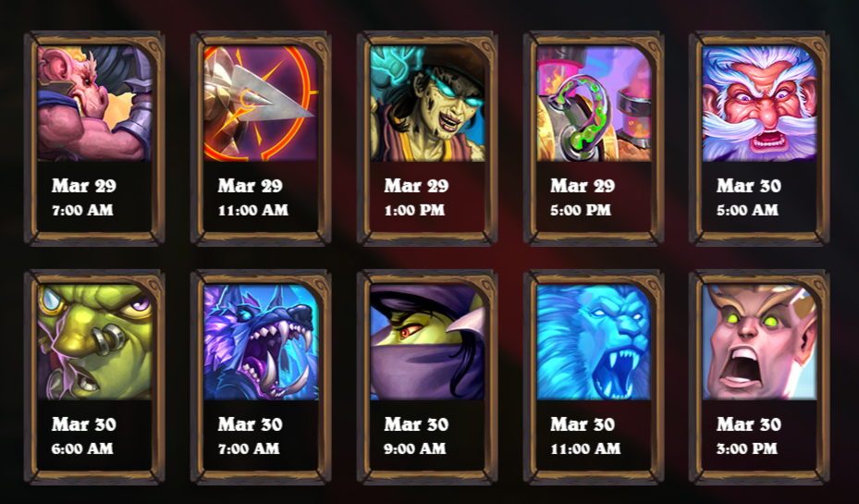Viewport: 859px width, 504px height.
Task: Open the purple snarling wolf card image
Action: tap(261, 342)
